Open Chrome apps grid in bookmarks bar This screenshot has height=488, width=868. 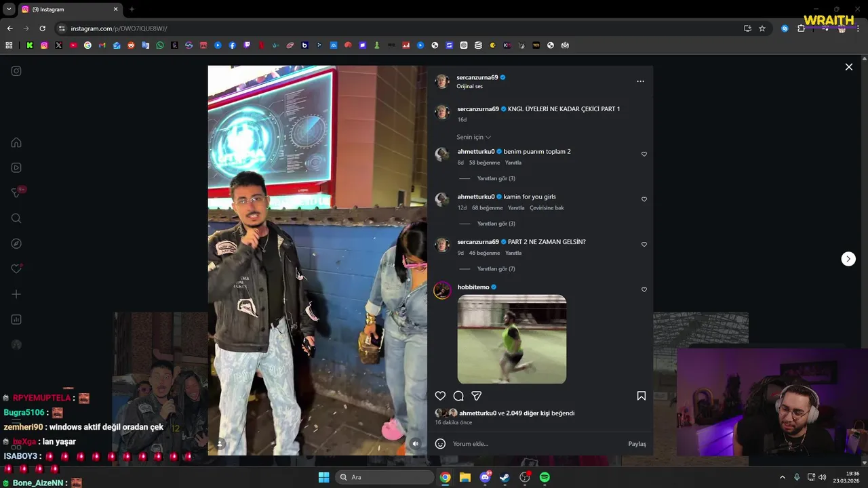[x=9, y=45]
